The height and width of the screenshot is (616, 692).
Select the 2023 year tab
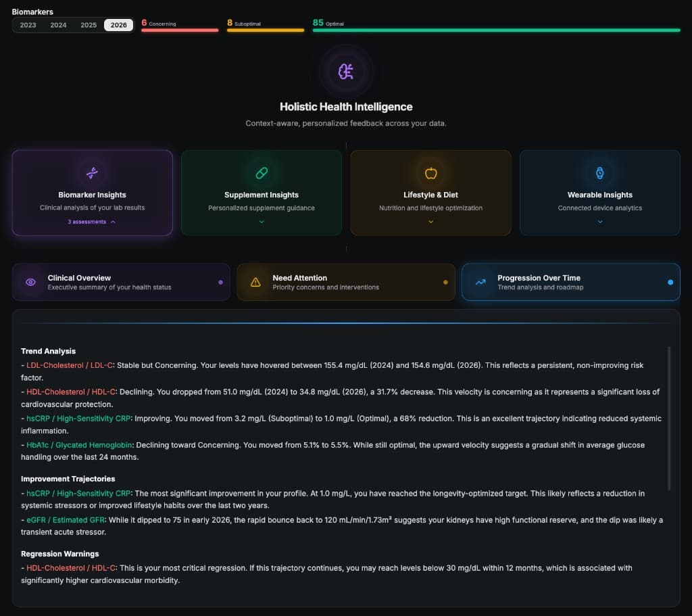(28, 24)
